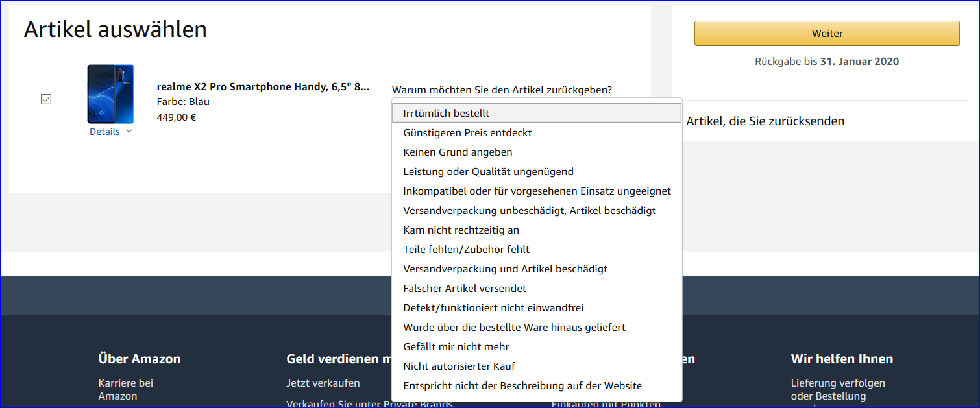Open 'Jetzt verkaufen' footer link
Viewport: 980px width, 408px height.
click(x=323, y=383)
